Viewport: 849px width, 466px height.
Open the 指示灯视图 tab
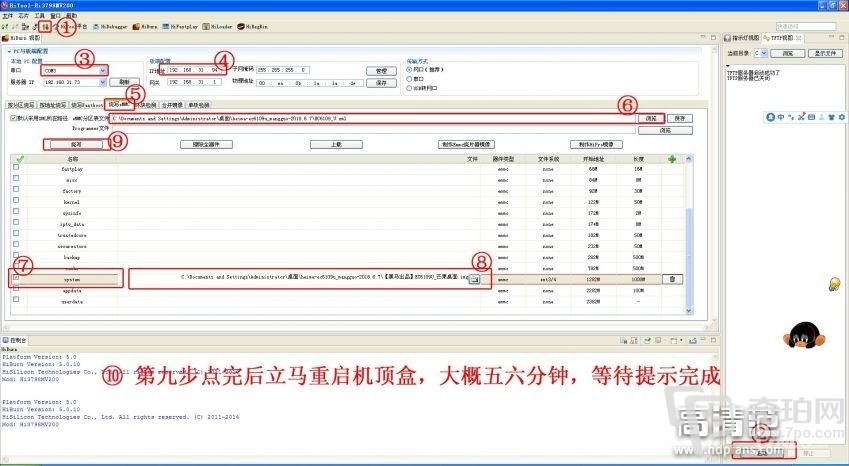pos(742,38)
